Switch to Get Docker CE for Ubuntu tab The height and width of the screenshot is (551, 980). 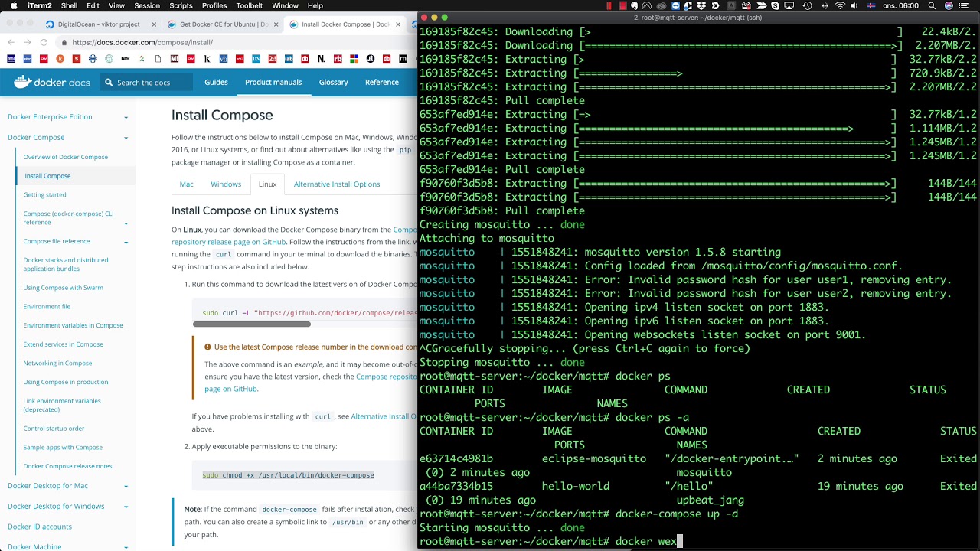click(x=223, y=24)
